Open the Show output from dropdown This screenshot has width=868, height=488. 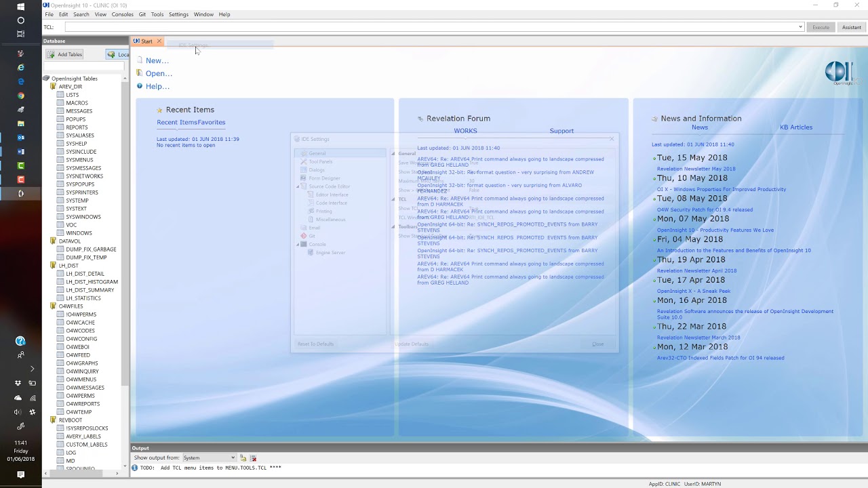[x=209, y=458]
